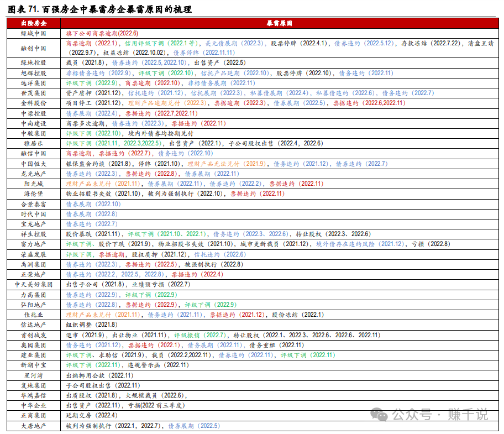Click 城市更新裁员 (2021.12) text
504x434 pixels.
275,244
